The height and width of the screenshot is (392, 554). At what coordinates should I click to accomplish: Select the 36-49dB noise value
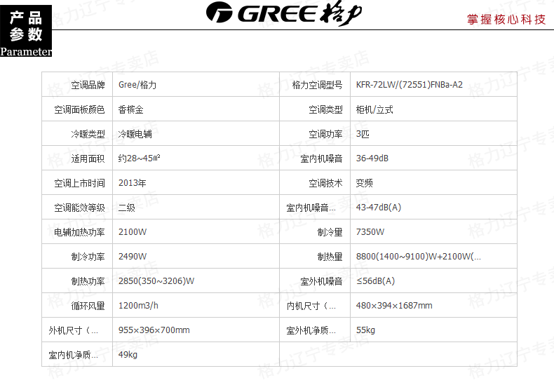[x=372, y=158]
